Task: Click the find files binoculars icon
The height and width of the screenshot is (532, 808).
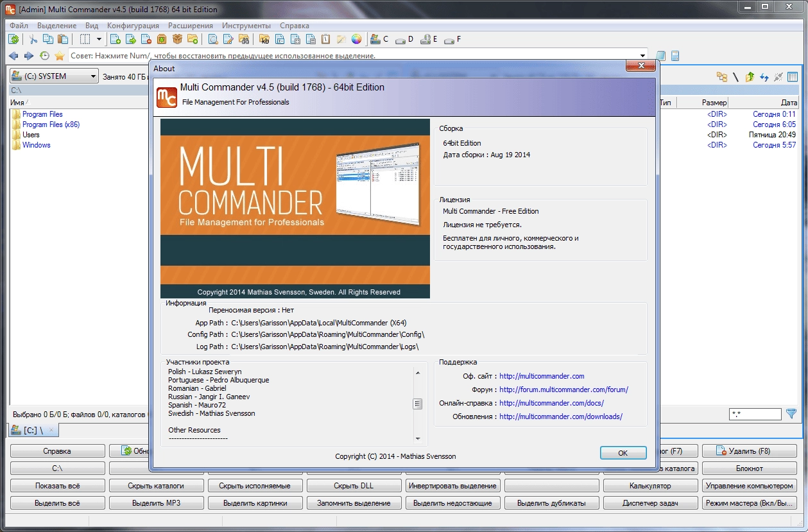Action: point(244,39)
